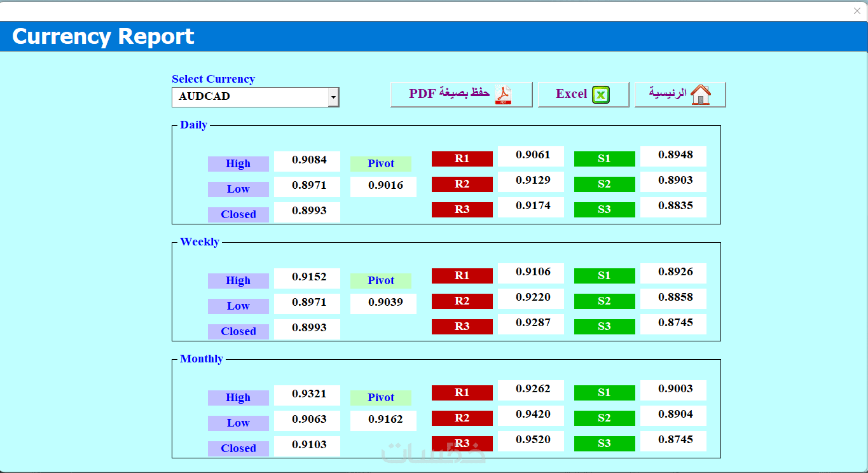The height and width of the screenshot is (473, 868).
Task: Pick the Monthly S2 value 0.8904
Action: point(673,416)
